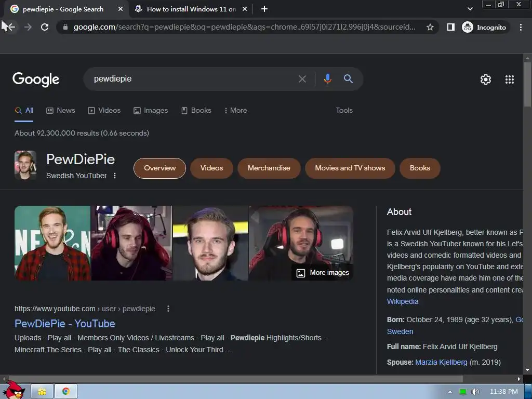Click the Google logo
The width and height of the screenshot is (532, 399).
pos(36,79)
